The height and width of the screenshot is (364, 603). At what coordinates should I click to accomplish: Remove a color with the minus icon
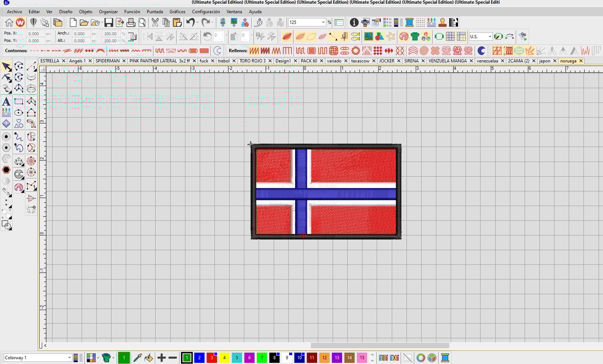click(173, 358)
